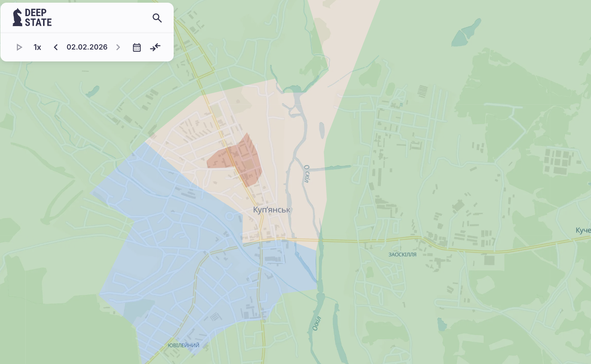
Task: Click the partially visible Куче label at right edge
Action: 583,230
